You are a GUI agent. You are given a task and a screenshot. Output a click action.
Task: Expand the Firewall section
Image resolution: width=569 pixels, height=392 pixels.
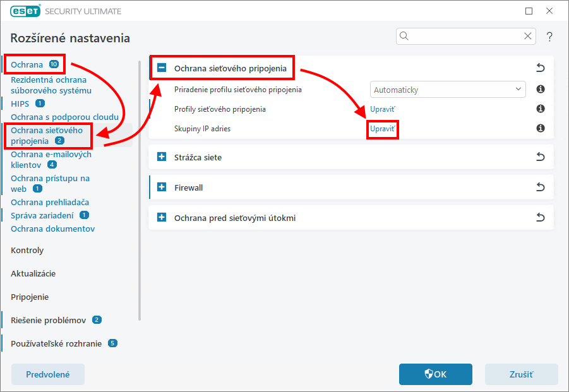162,187
